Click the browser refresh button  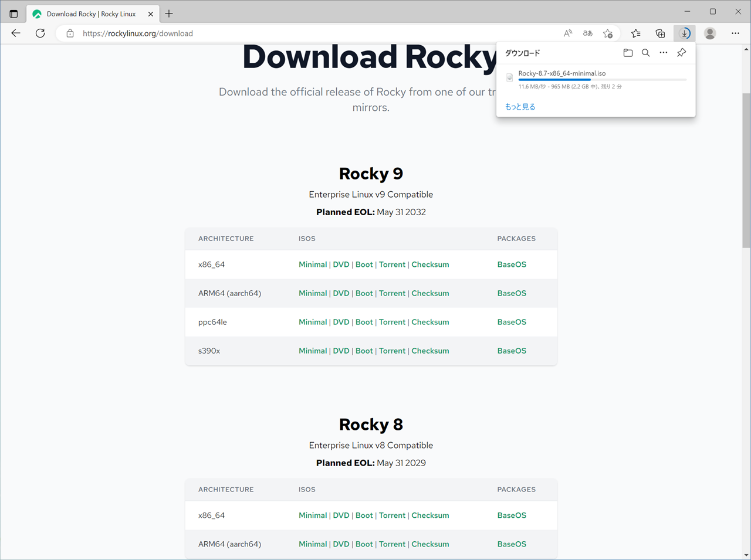tap(40, 33)
